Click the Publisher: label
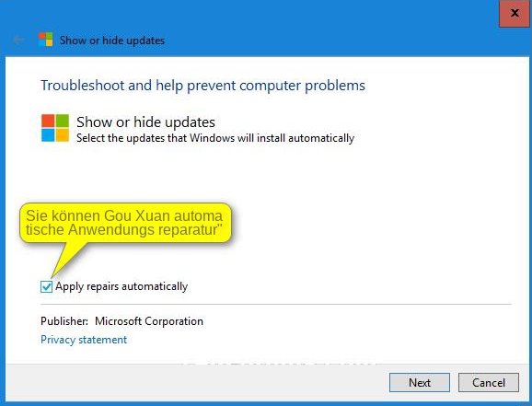The image size is (532, 406). pyautogui.click(x=64, y=321)
